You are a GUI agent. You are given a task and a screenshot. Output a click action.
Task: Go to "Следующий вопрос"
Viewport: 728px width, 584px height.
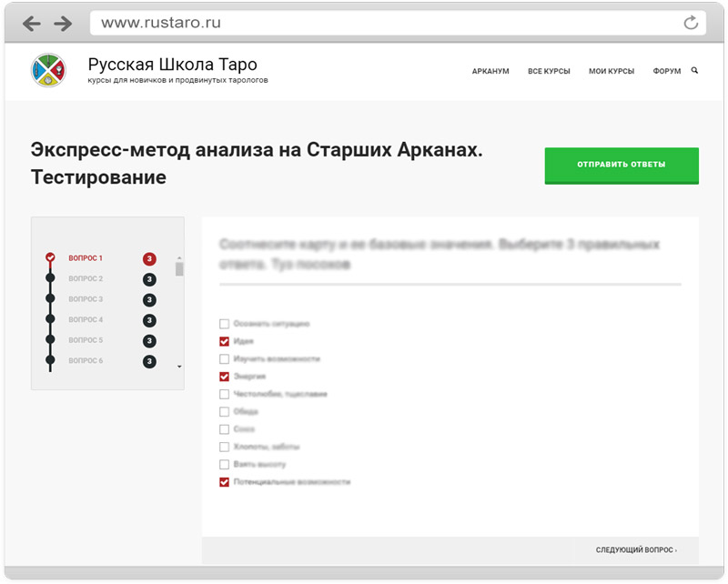click(636, 550)
